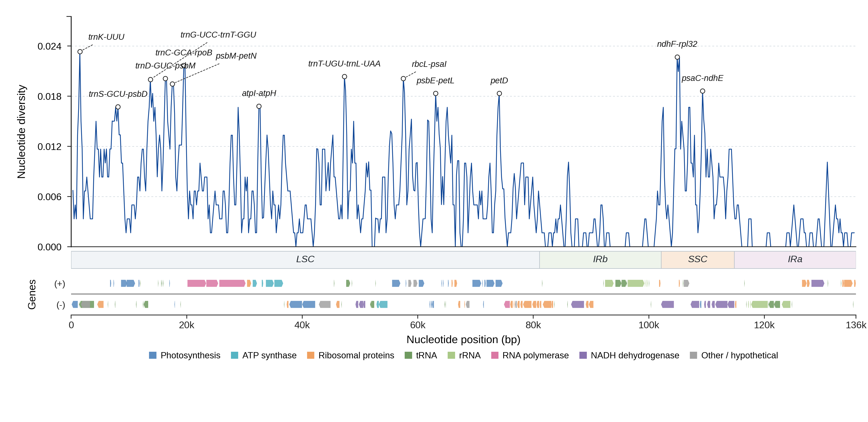Click the Photosynthesis legend text
868x422 pixels.
[190, 356]
